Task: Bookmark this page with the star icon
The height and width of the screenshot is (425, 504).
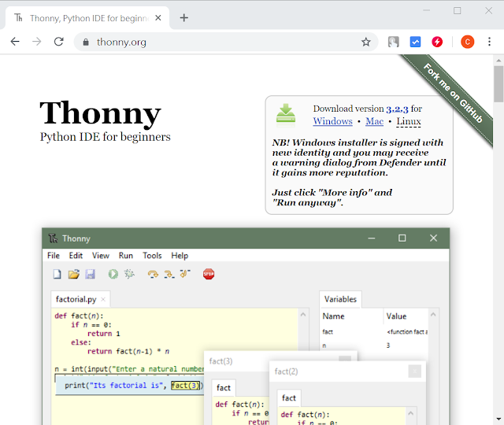Action: point(365,42)
